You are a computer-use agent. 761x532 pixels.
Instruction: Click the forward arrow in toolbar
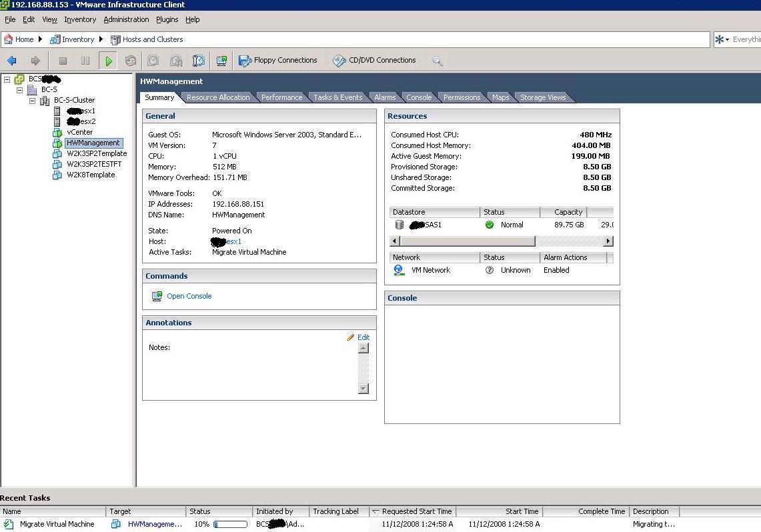tap(35, 61)
